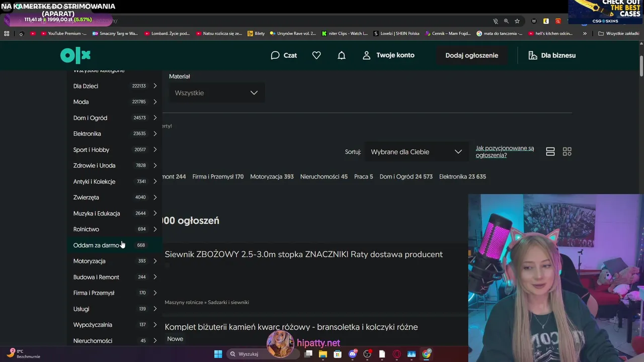Screen dimensions: 644x362
Task: Open the Materiał Wszystkie dropdown
Action: (216, 93)
